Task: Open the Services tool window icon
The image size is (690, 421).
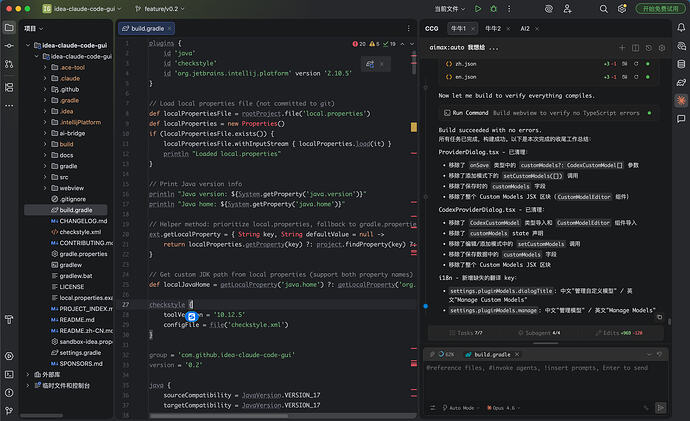Action: pyautogui.click(x=9, y=356)
